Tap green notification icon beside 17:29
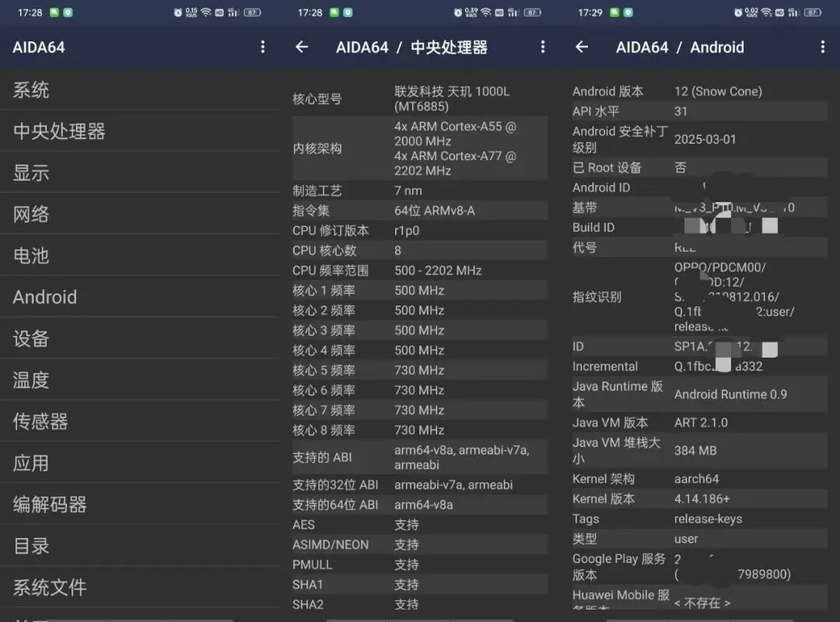Viewport: 840px width, 622px height. click(x=614, y=12)
